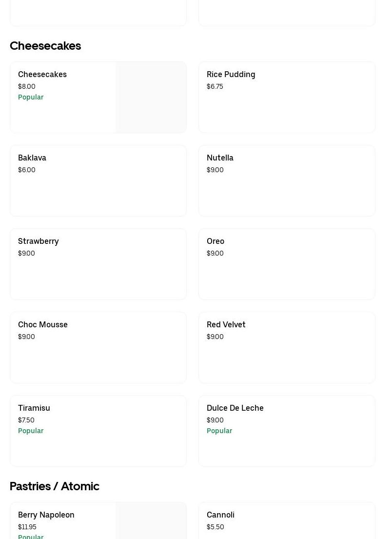Click the Baklava menu item
The width and height of the screenshot is (392, 539).
(x=98, y=180)
